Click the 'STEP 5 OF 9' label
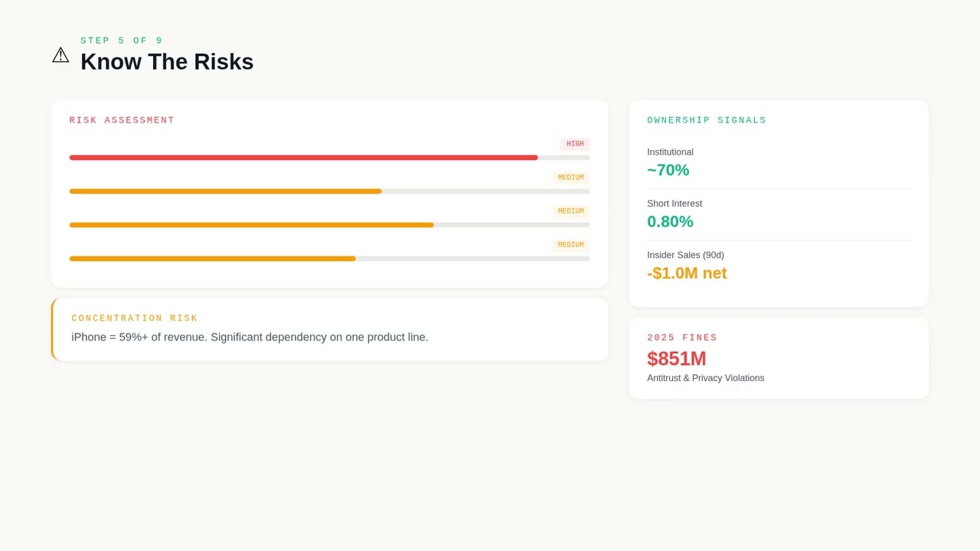The image size is (980, 551). (x=122, y=41)
